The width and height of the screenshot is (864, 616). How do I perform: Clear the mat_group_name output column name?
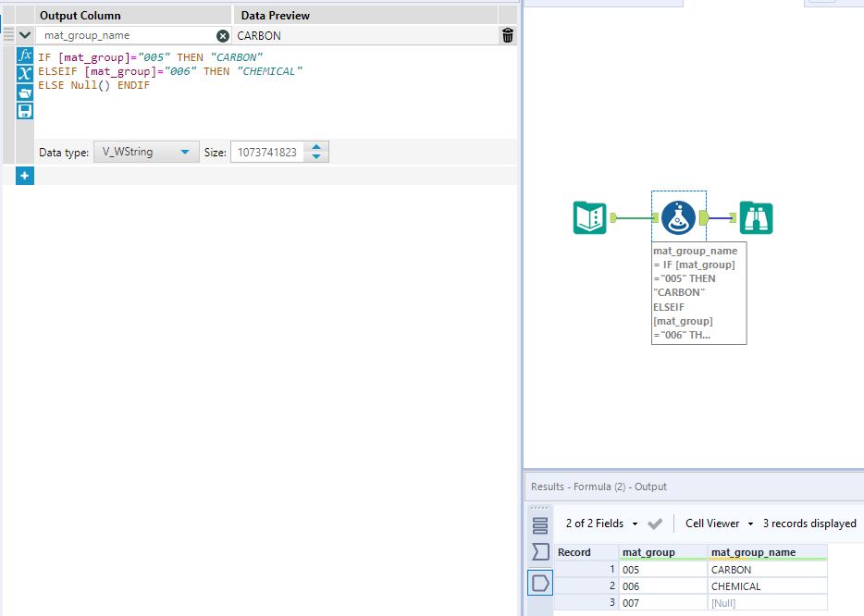[219, 35]
